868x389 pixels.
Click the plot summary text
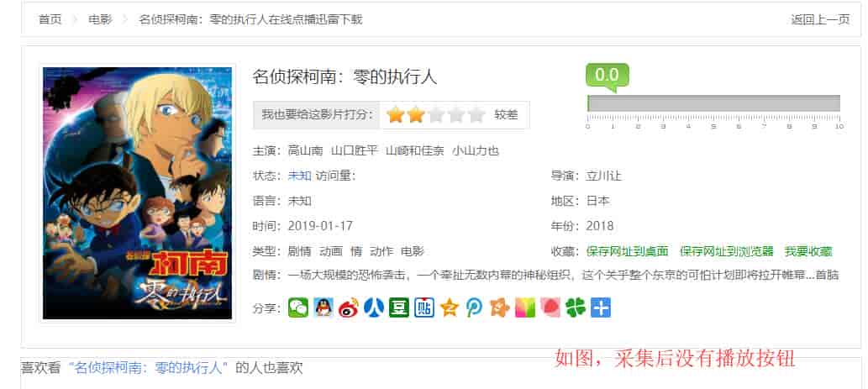(564, 275)
